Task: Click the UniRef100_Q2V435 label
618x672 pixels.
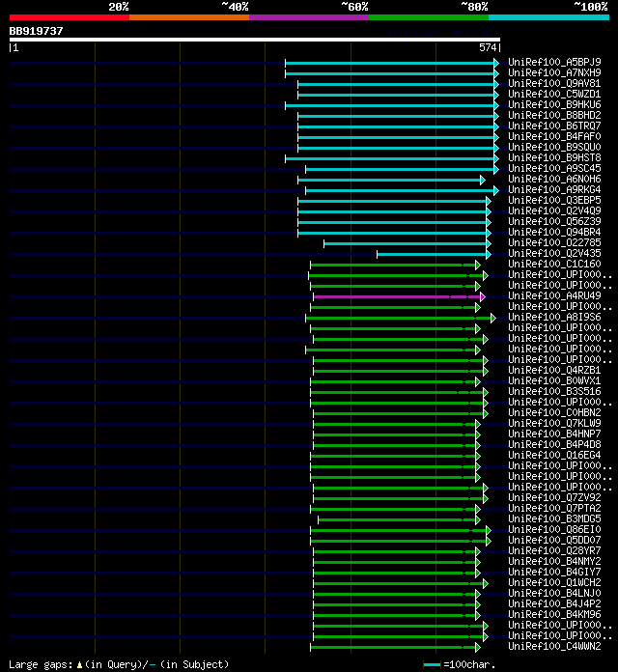Action: coord(554,253)
